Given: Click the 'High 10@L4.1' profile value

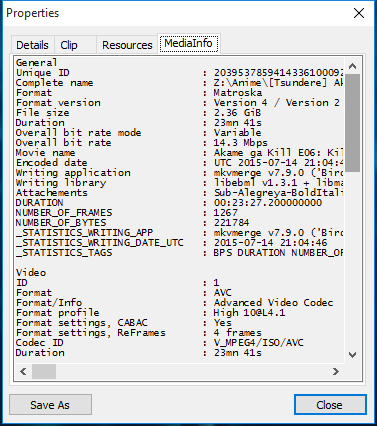Looking at the screenshot, I should 249,313.
